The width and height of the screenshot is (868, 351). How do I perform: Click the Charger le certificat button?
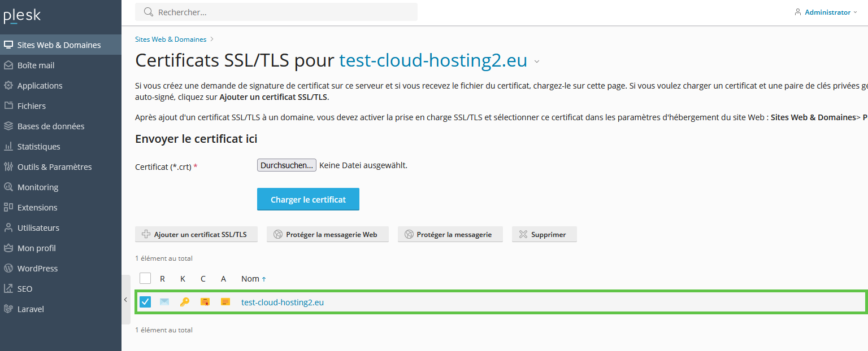[308, 199]
